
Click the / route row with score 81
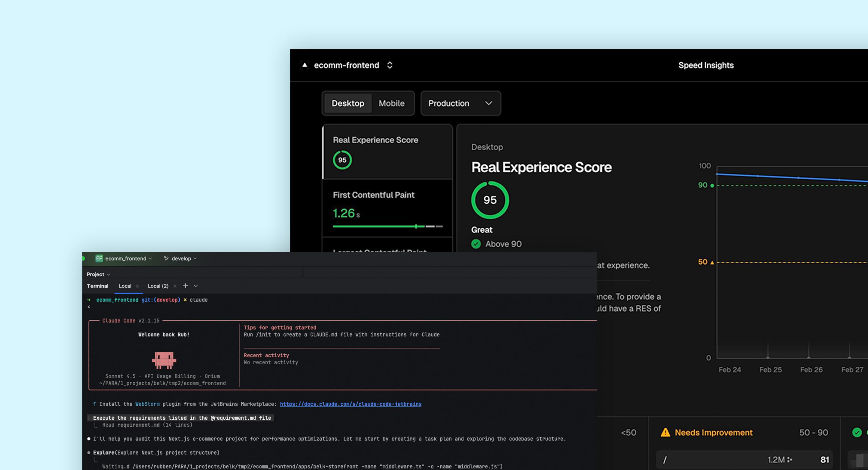(744, 459)
